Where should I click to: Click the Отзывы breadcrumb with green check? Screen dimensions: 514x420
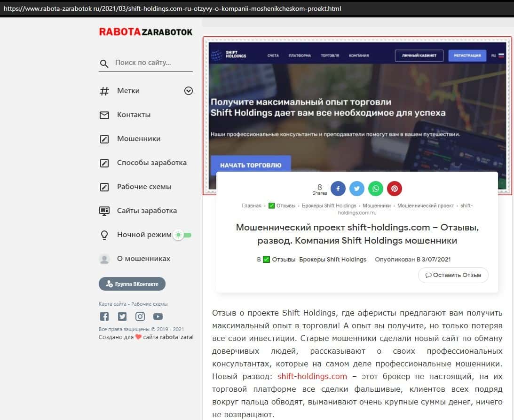click(x=282, y=206)
